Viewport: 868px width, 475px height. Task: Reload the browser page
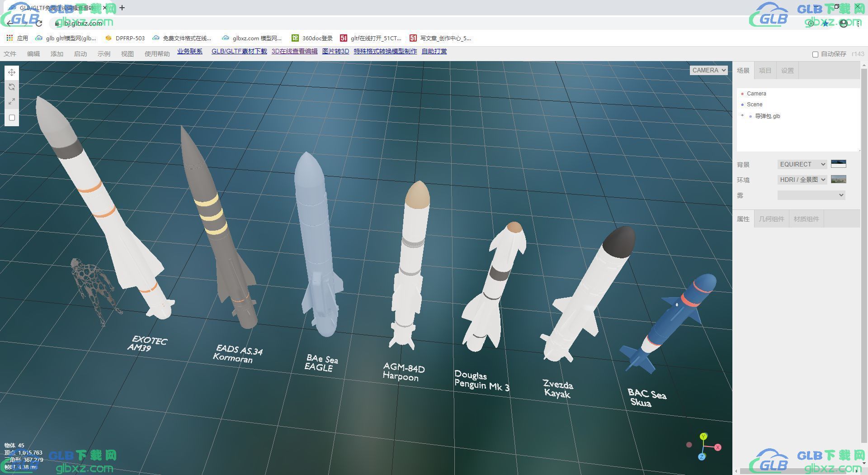click(x=38, y=23)
